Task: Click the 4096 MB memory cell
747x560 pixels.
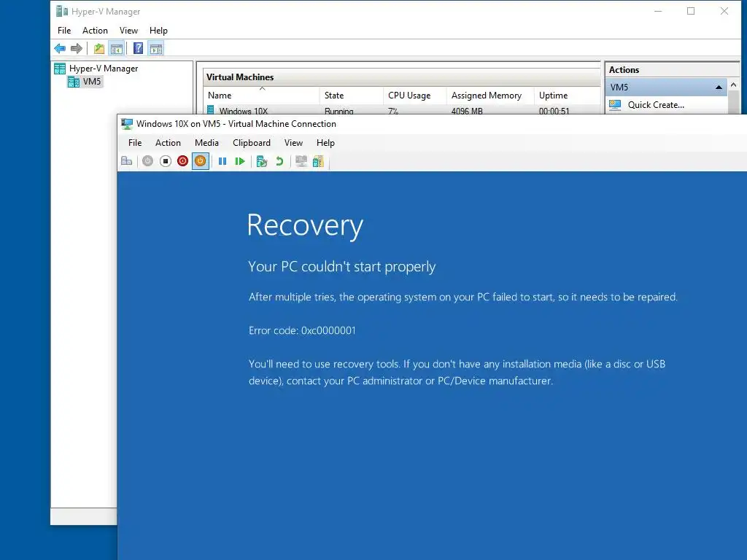Action: [467, 111]
